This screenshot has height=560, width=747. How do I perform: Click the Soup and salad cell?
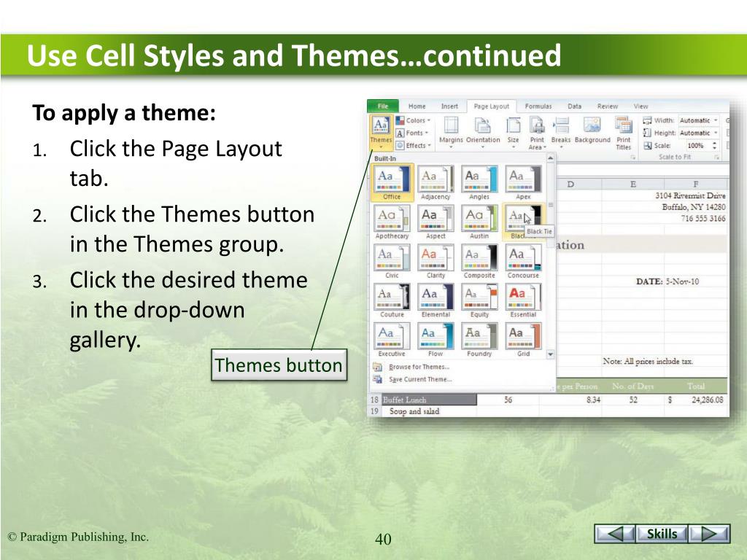pyautogui.click(x=429, y=411)
